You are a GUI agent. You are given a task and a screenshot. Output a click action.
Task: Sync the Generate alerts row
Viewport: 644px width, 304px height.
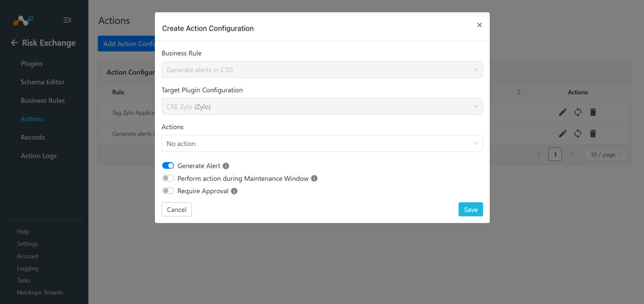pos(578,134)
